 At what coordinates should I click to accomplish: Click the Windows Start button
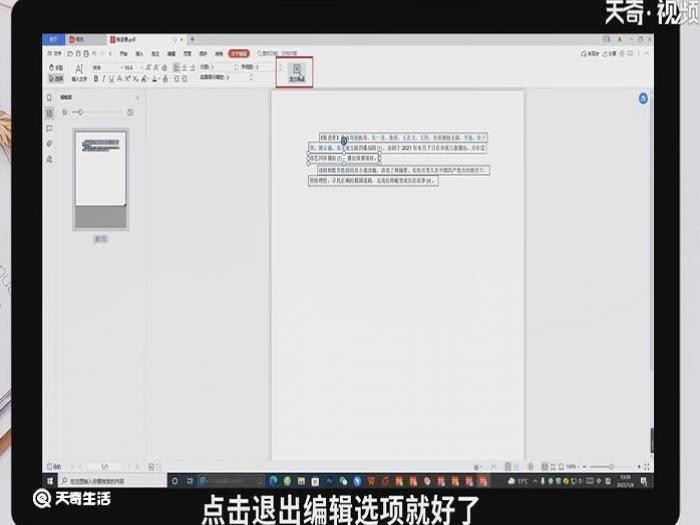tap(48, 481)
